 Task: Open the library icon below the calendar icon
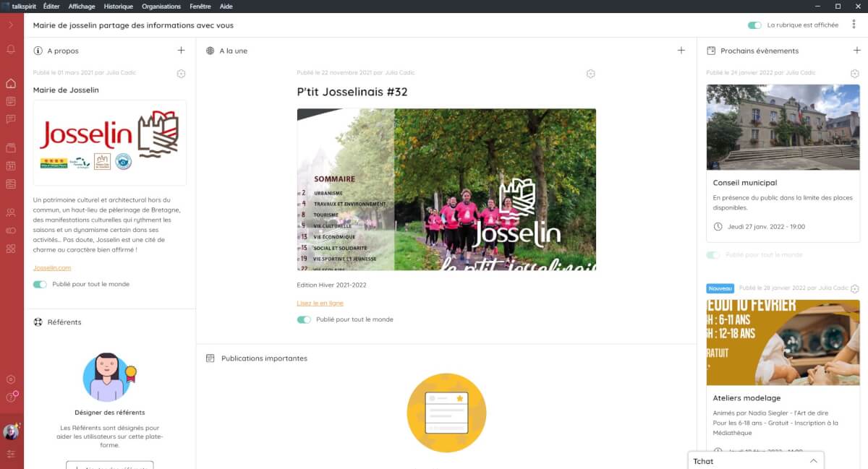(x=11, y=184)
